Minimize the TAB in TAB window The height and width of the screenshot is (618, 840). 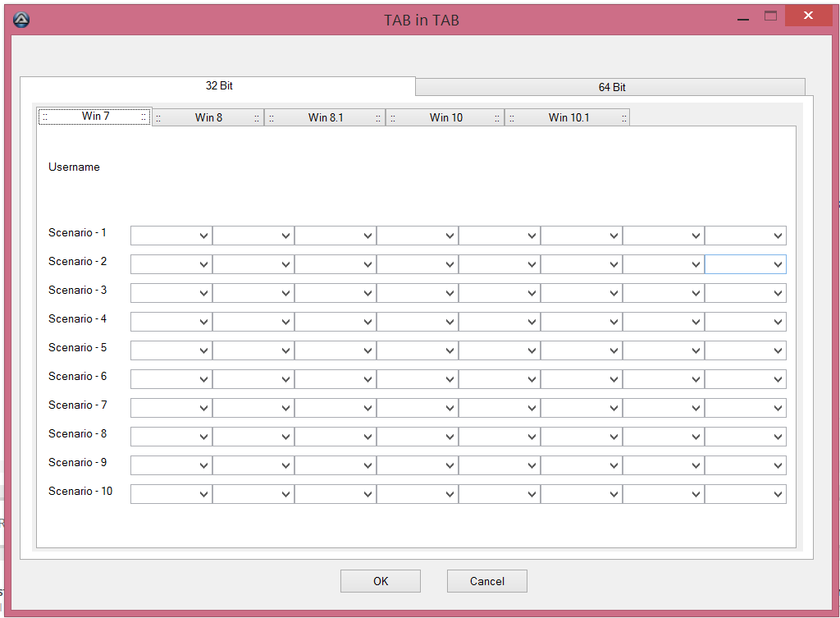click(743, 17)
